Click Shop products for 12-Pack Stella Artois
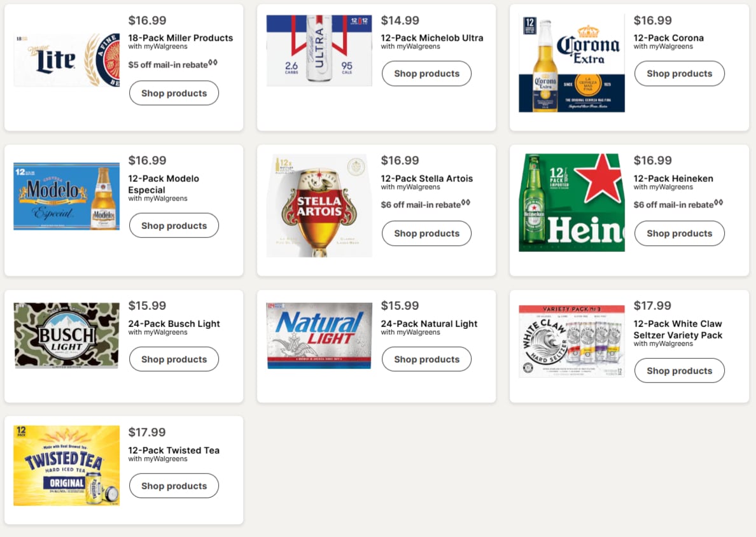Viewport: 756px width, 537px height. (x=427, y=234)
